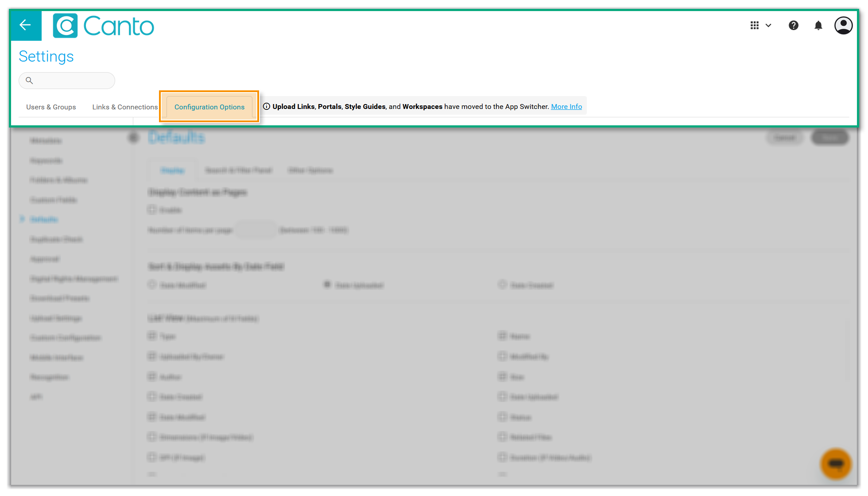868x496 pixels.
Task: Click the search magnifier icon
Action: click(x=29, y=81)
